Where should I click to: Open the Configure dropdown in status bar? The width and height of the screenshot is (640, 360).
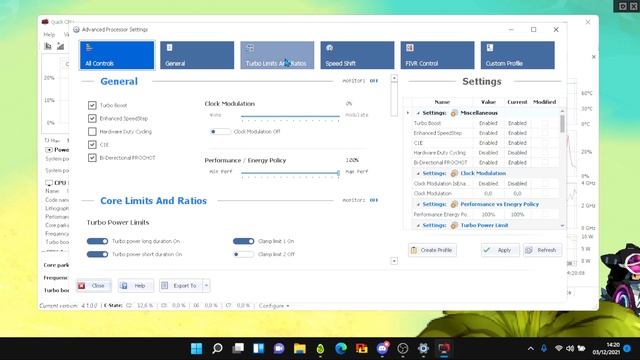[x=274, y=306]
